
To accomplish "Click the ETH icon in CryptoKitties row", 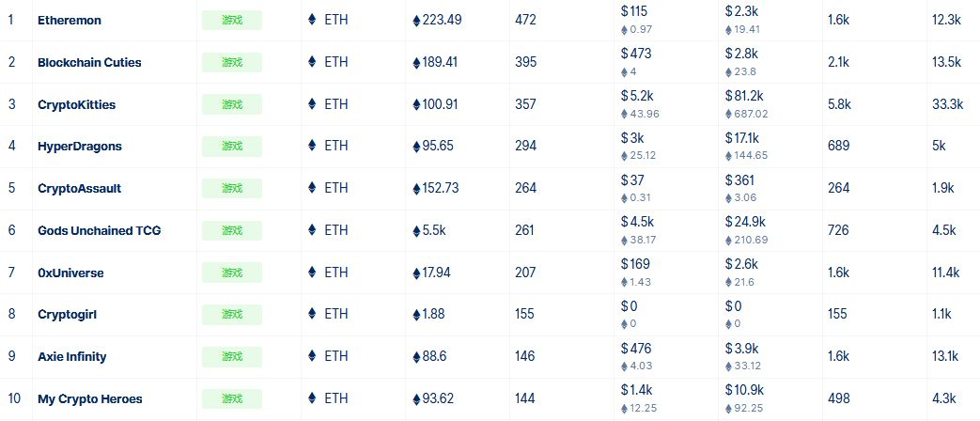I will [313, 103].
